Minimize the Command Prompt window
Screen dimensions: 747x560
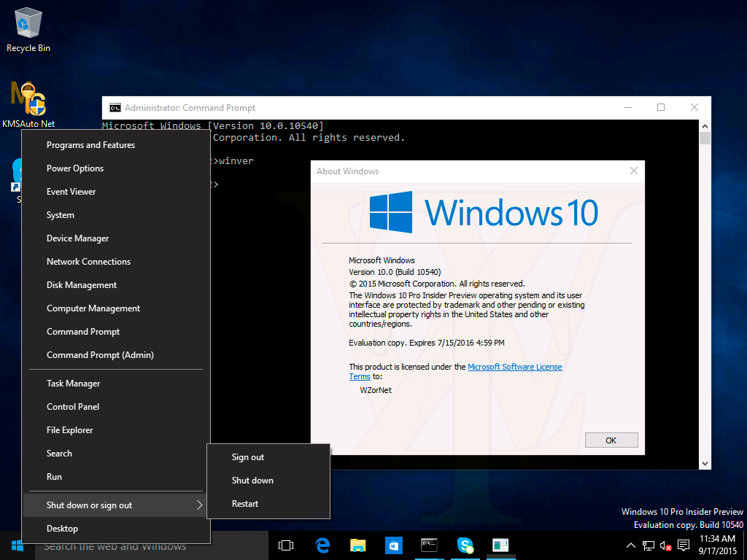click(628, 108)
